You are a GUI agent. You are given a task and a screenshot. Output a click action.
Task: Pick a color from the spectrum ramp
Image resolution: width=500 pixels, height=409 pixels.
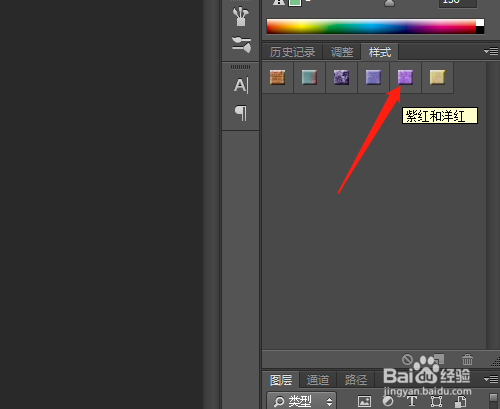click(371, 26)
